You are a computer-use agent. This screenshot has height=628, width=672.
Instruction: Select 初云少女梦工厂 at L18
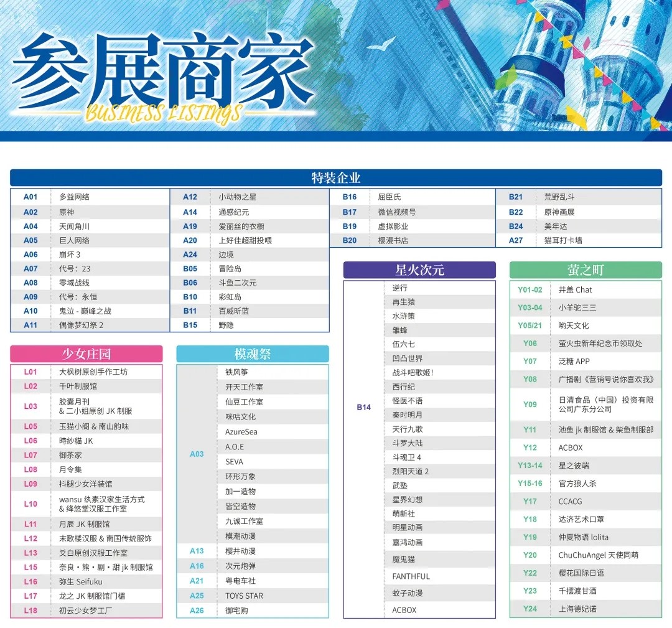tap(86, 611)
